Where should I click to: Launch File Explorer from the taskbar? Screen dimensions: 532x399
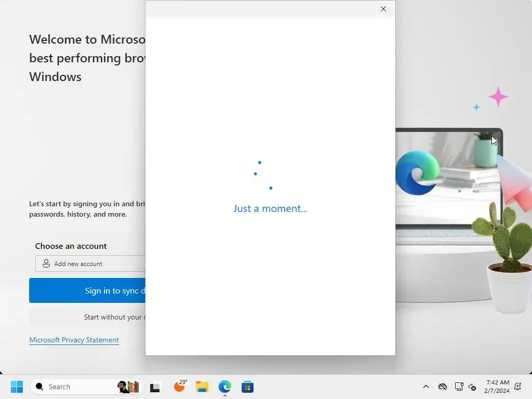[x=202, y=387]
